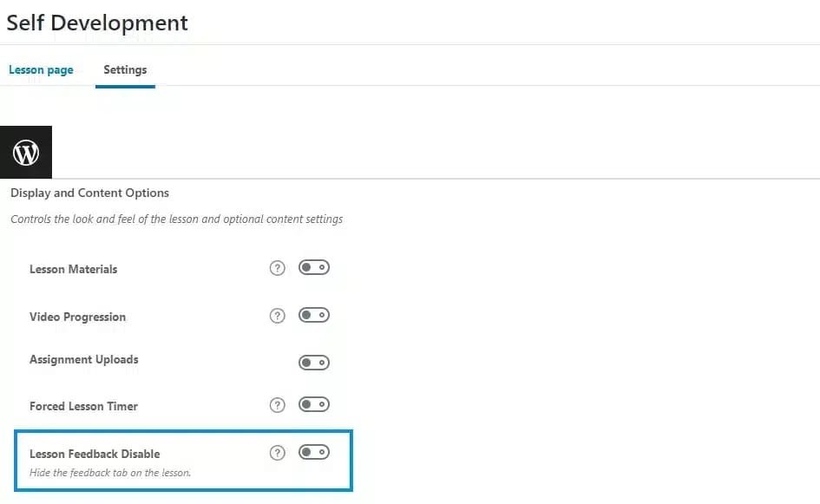Click the Self Development title
The image size is (820, 504).
tap(97, 23)
